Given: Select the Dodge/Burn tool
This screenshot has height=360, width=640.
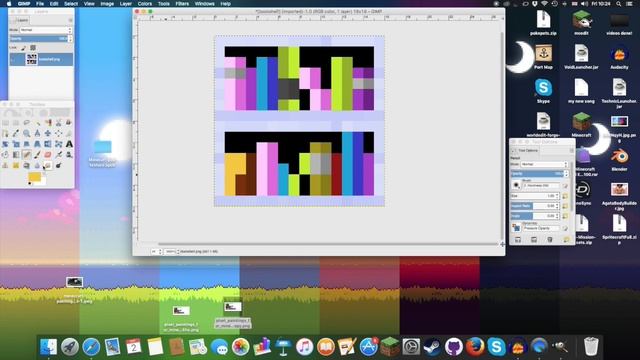Looking at the screenshot, I should click(58, 165).
